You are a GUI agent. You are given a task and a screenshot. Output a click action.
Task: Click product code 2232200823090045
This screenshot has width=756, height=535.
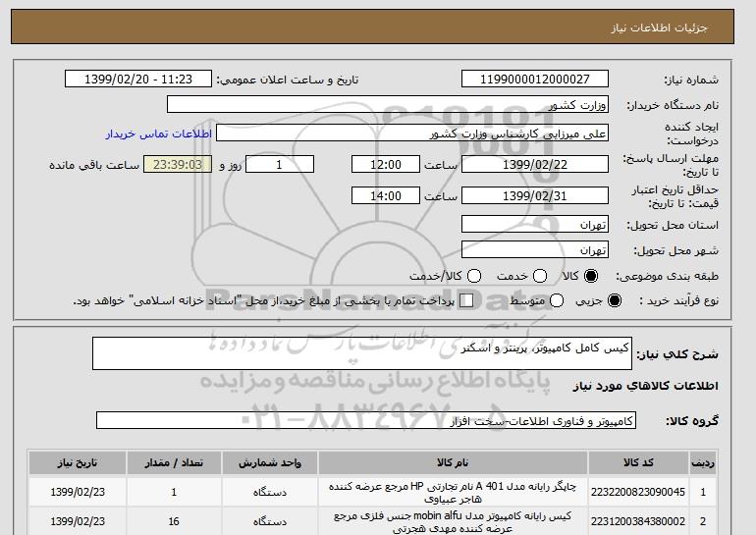638,492
